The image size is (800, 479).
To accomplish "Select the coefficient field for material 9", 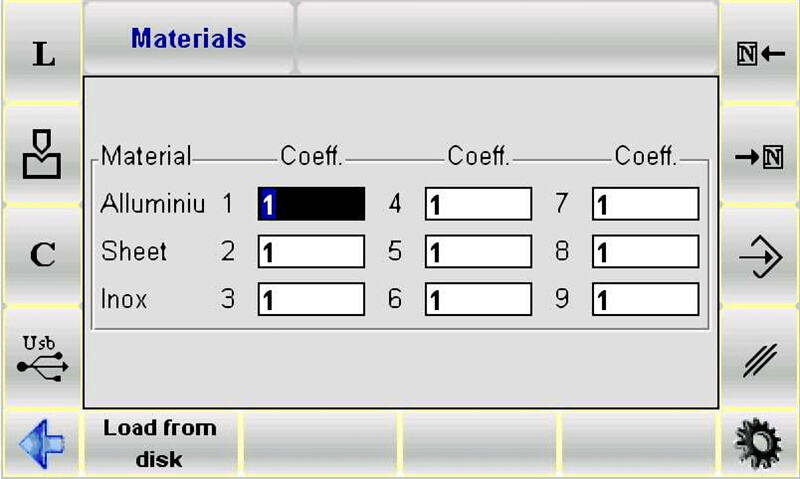I will [x=645, y=299].
